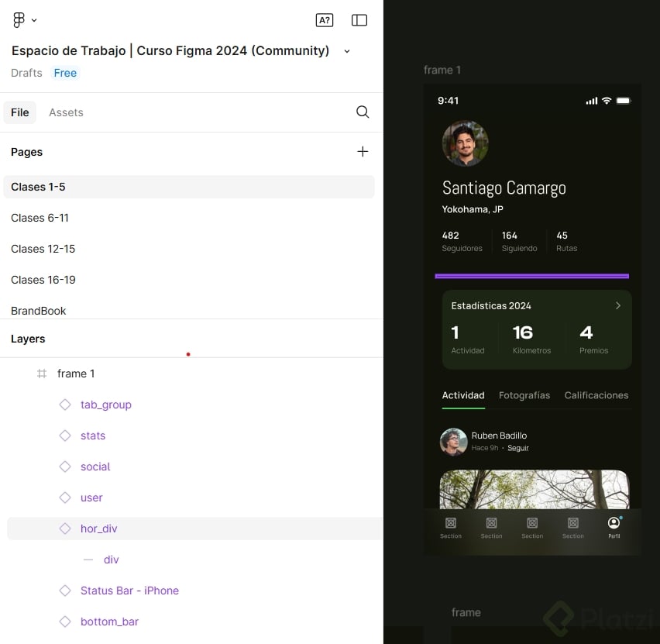Select the Fotografías tab in mockup
The width and height of the screenshot is (660, 644).
524,395
